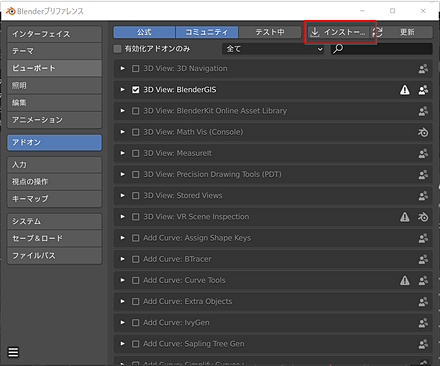
Task: Click the community icon on Stored Views row
Action: click(423, 196)
